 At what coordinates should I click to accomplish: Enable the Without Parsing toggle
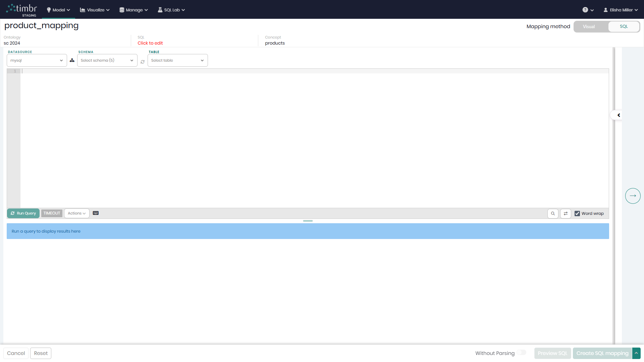click(x=522, y=352)
